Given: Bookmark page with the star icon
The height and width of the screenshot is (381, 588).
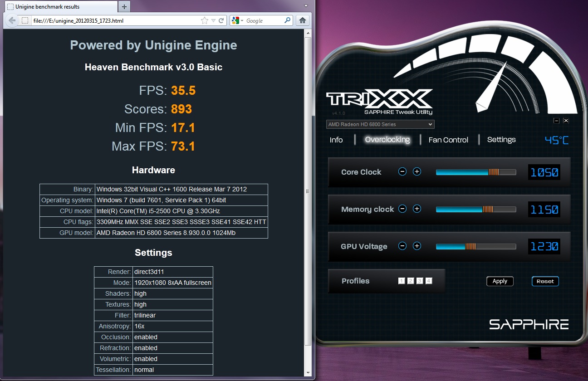Looking at the screenshot, I should click(205, 20).
